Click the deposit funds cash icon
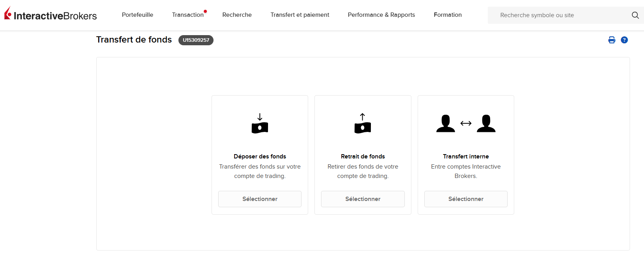Viewport: 644px width, 256px height. pyautogui.click(x=260, y=124)
